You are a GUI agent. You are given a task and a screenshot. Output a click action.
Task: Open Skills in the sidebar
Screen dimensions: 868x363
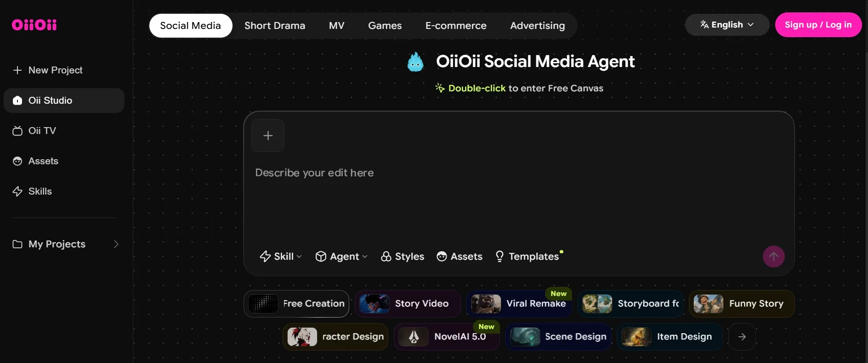click(64, 191)
